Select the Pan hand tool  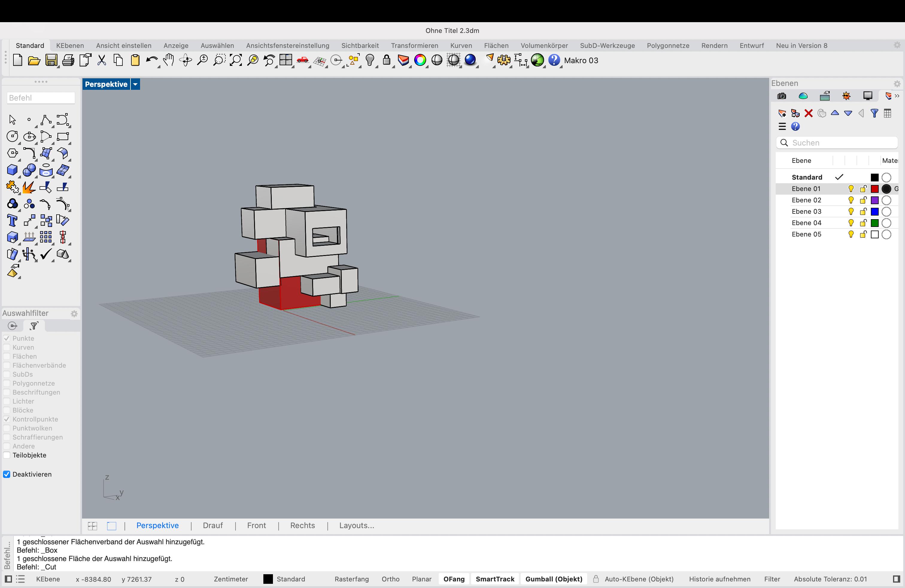tap(168, 60)
